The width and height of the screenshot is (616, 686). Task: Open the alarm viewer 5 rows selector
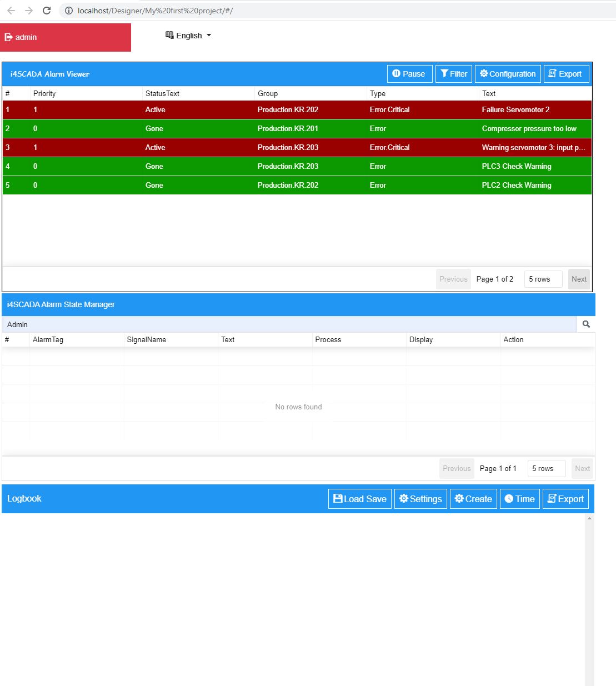[543, 279]
